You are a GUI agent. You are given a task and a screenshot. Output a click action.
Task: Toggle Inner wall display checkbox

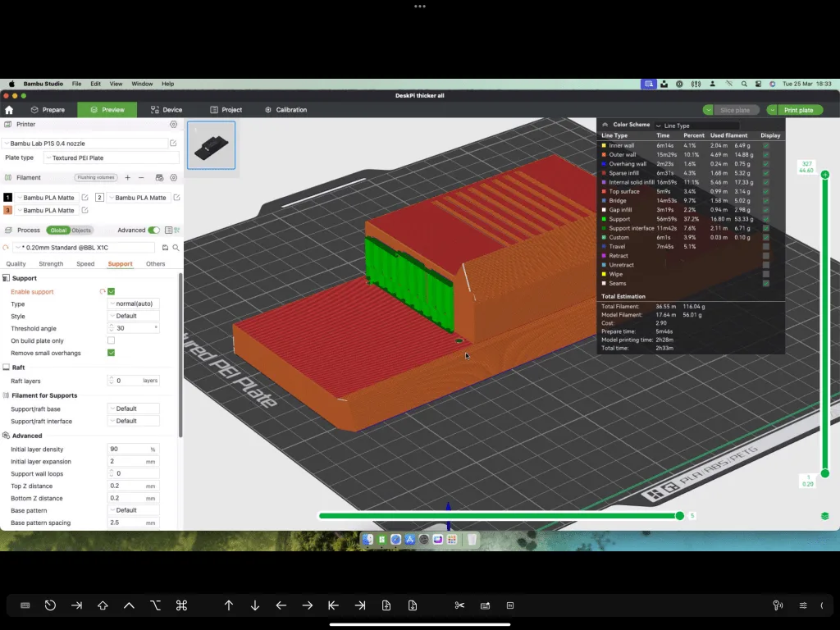tap(766, 145)
